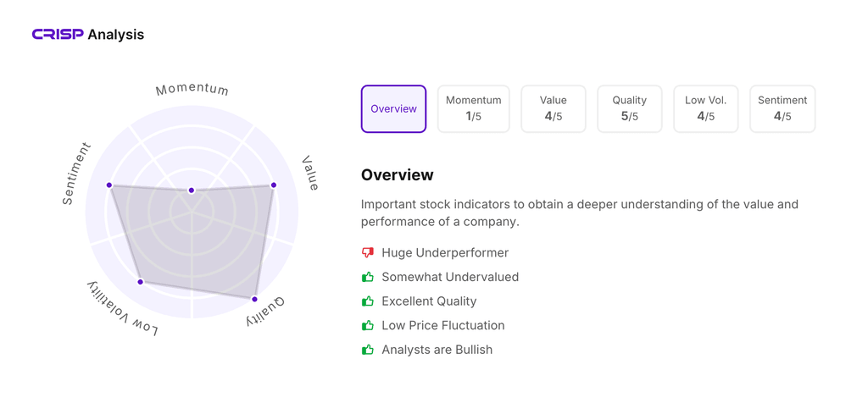Click the Quality data point on radar chart
868x403 pixels.
pos(254,299)
